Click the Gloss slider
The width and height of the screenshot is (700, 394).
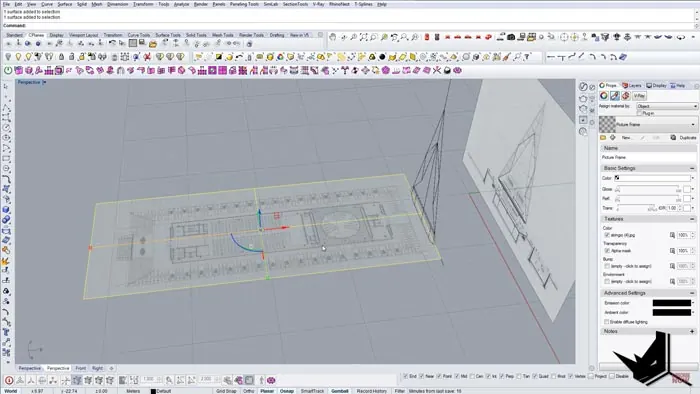tap(647, 190)
